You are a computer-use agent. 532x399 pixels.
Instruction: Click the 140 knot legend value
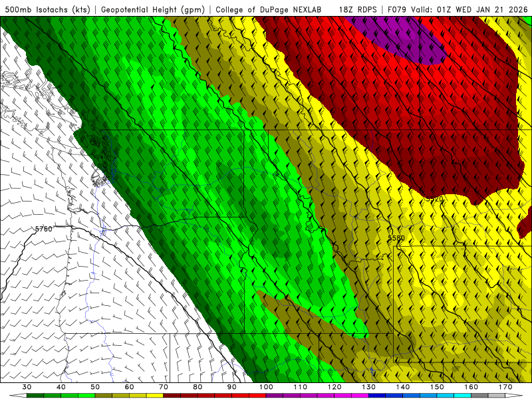pos(403,387)
